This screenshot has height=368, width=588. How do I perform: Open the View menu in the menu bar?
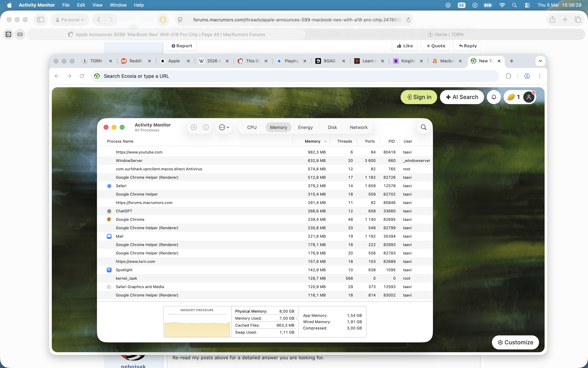pos(97,5)
